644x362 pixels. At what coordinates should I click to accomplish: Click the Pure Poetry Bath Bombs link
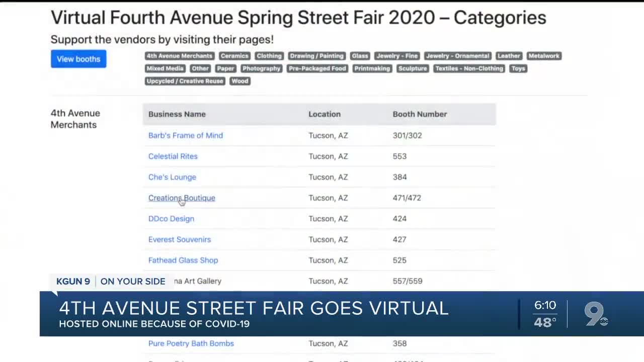click(x=191, y=343)
